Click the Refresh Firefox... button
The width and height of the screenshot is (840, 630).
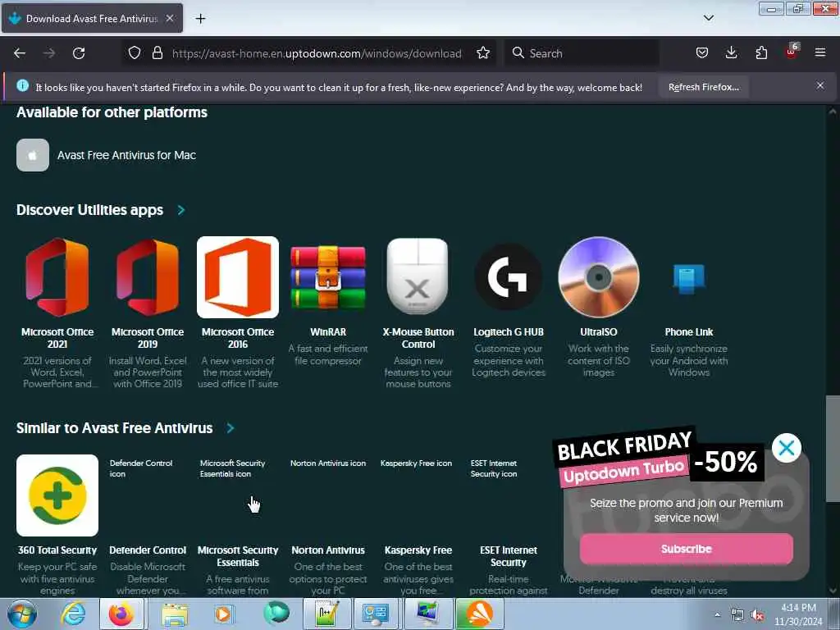pos(703,87)
